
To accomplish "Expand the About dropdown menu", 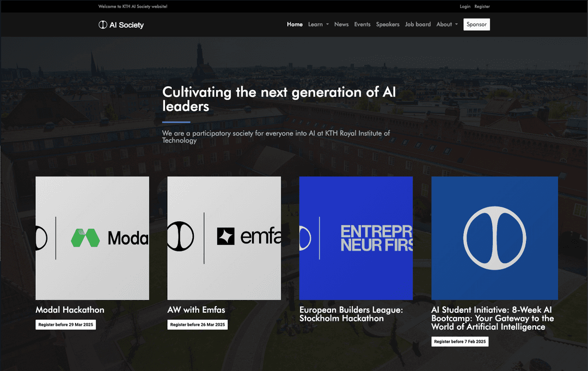I will (x=447, y=25).
